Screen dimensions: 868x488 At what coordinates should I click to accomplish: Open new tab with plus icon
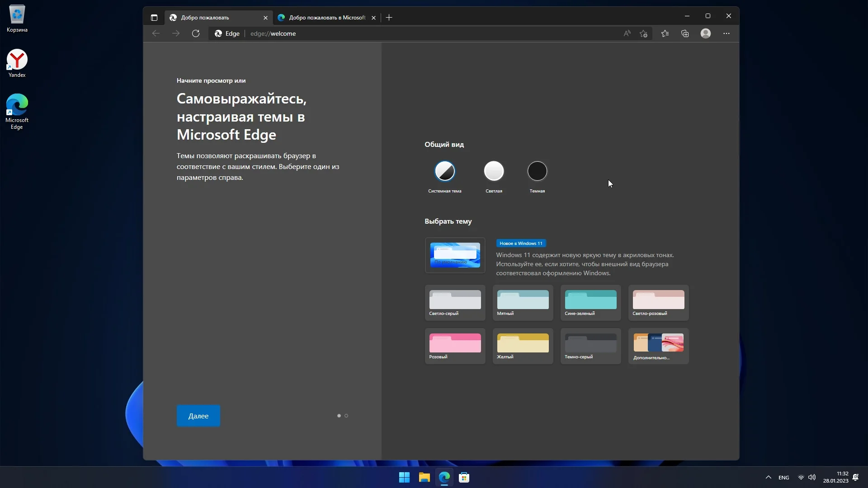click(389, 18)
